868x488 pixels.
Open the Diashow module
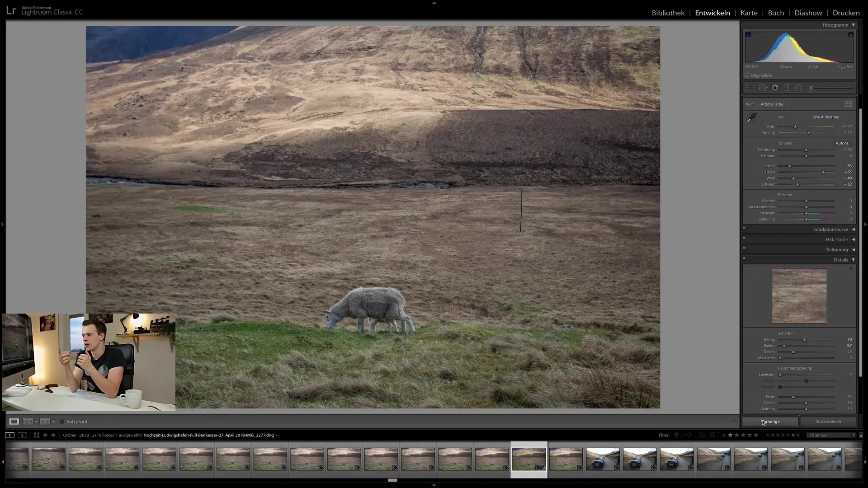click(808, 13)
